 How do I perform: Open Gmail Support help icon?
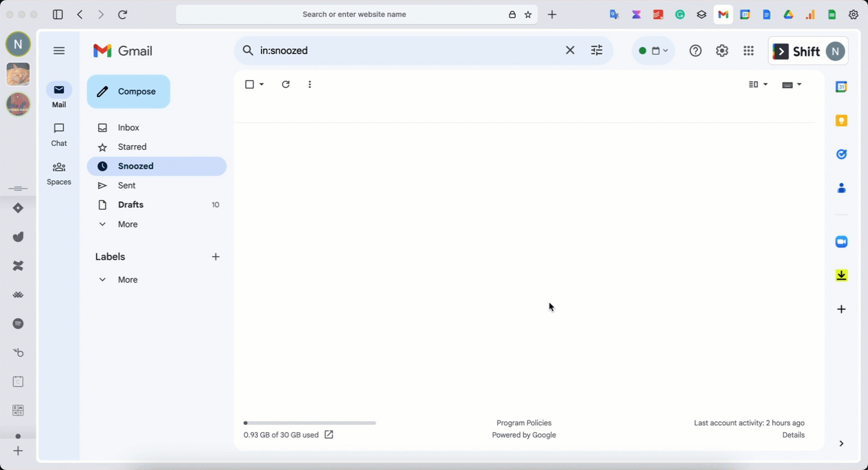click(x=696, y=51)
